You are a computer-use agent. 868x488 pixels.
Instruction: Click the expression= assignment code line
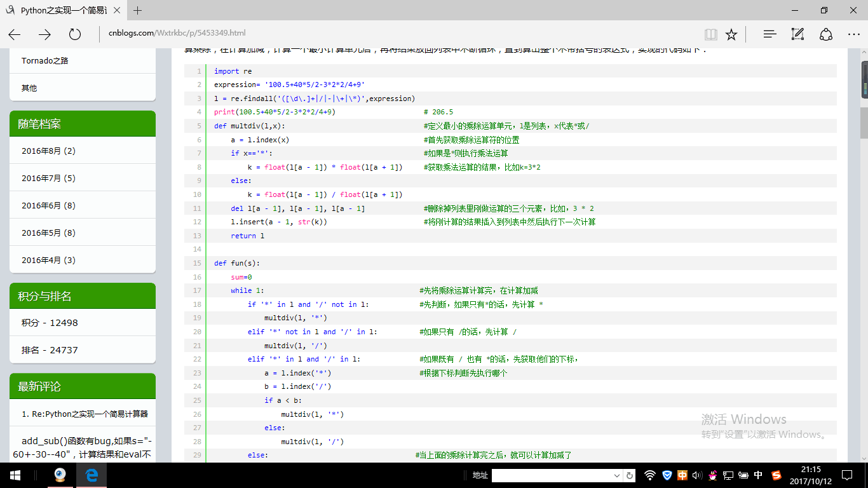[289, 85]
